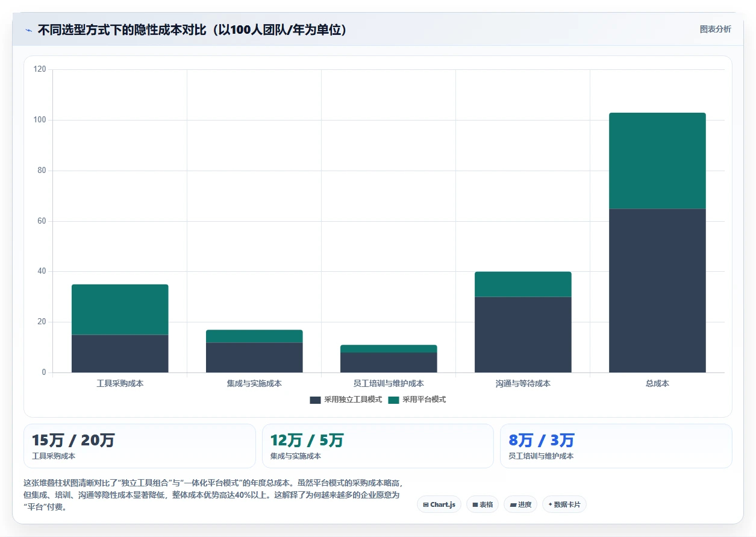The image size is (756, 537).
Task: Click the dark legend swatch for 独立工具模式
Action: 315,400
